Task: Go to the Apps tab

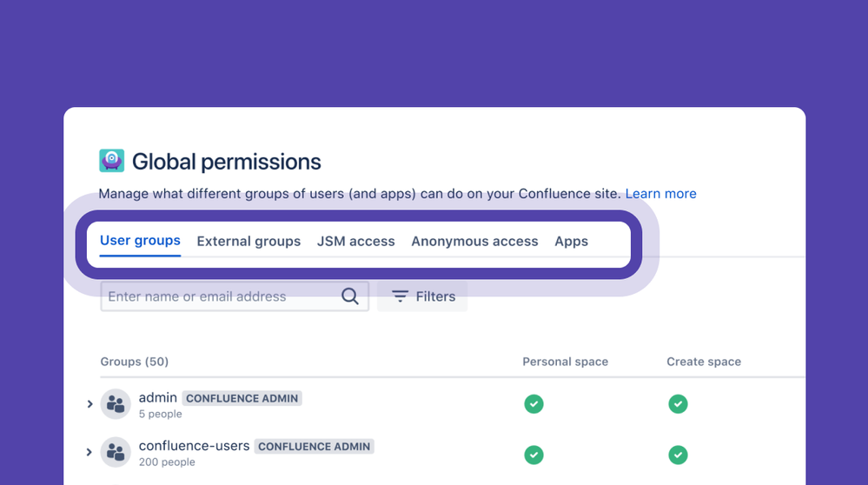Action: coord(571,242)
